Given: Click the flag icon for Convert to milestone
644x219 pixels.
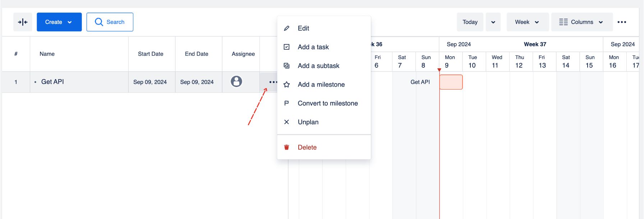Looking at the screenshot, I should pyautogui.click(x=286, y=103).
